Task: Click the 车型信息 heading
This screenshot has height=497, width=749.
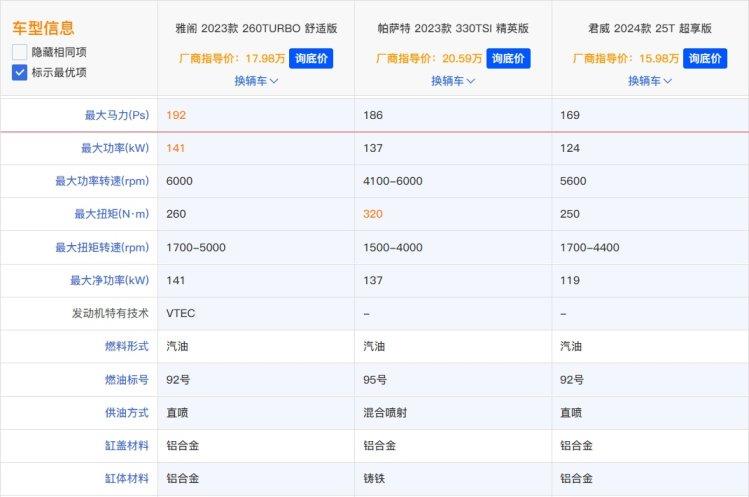Action: click(43, 28)
